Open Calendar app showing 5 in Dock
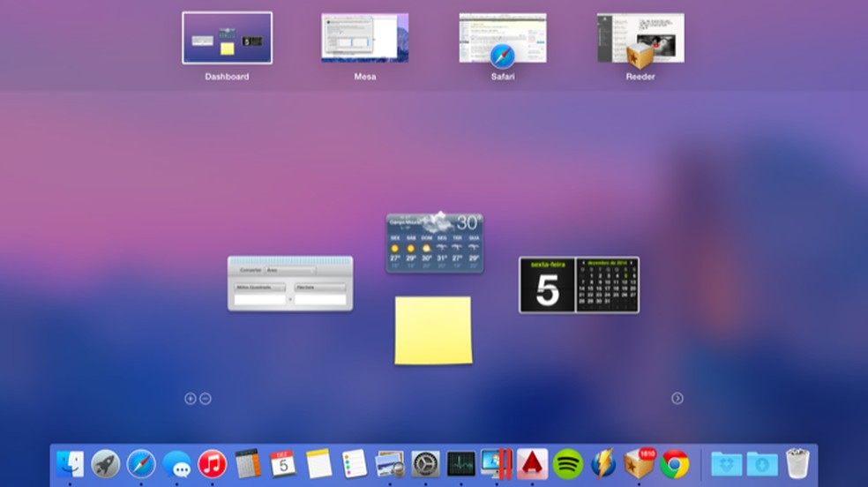This screenshot has width=868, height=487. [283, 463]
